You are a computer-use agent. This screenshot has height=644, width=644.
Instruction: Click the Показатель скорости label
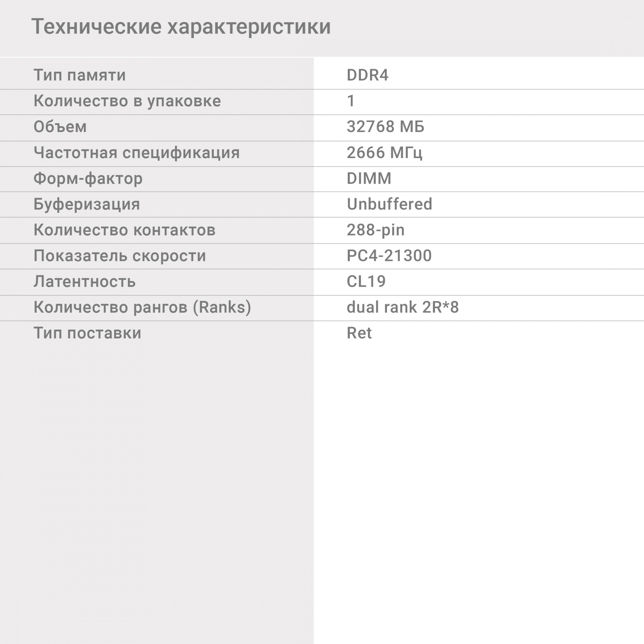120,256
